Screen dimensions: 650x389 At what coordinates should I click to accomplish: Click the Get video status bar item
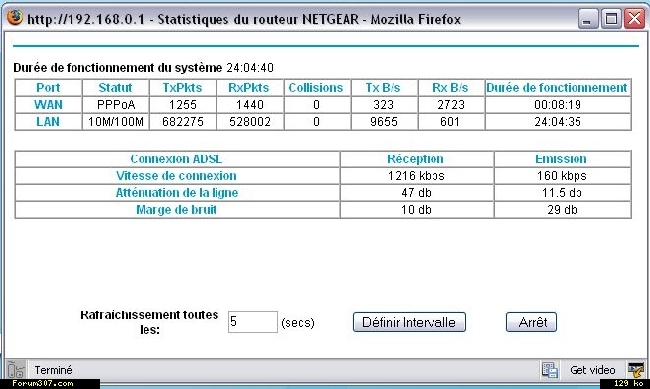click(592, 370)
